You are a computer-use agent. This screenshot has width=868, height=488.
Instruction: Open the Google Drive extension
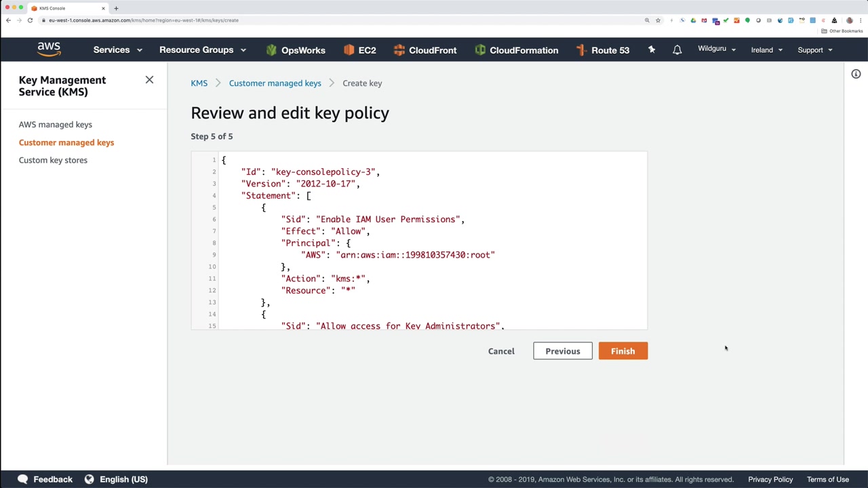coord(693,20)
